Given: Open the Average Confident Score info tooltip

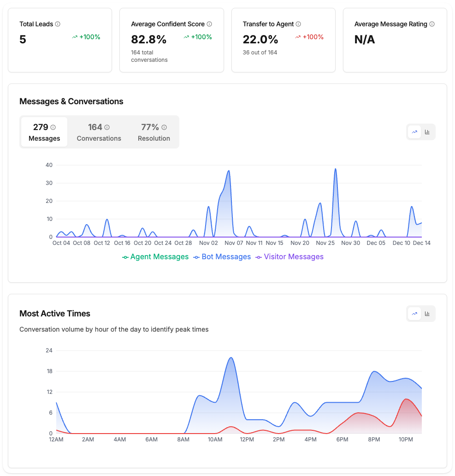Looking at the screenshot, I should pyautogui.click(x=210, y=24).
